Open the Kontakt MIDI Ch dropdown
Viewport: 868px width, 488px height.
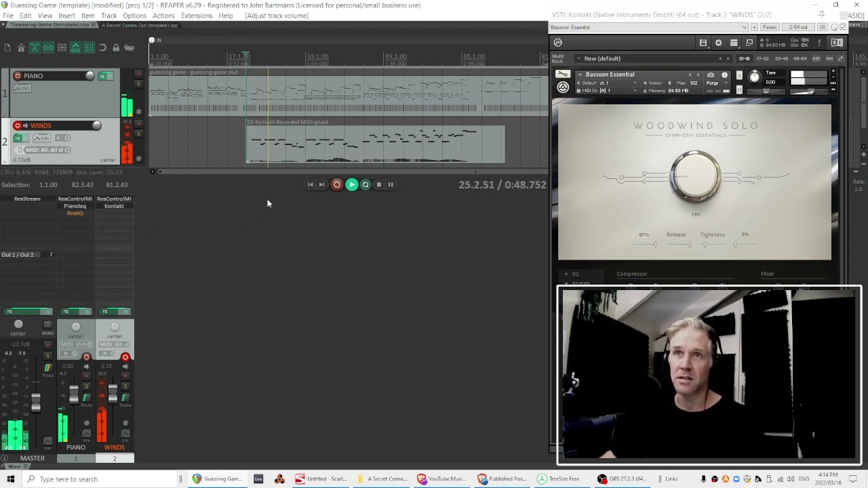pyautogui.click(x=606, y=90)
